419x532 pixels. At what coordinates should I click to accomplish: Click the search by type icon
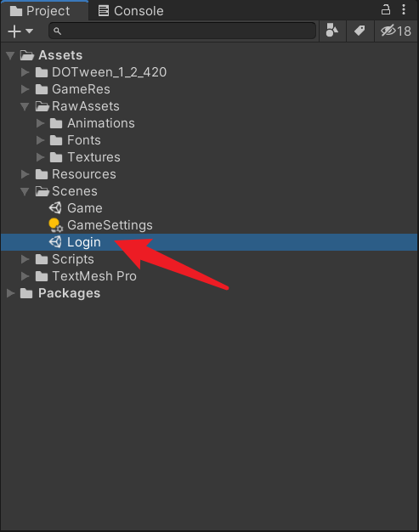(332, 31)
